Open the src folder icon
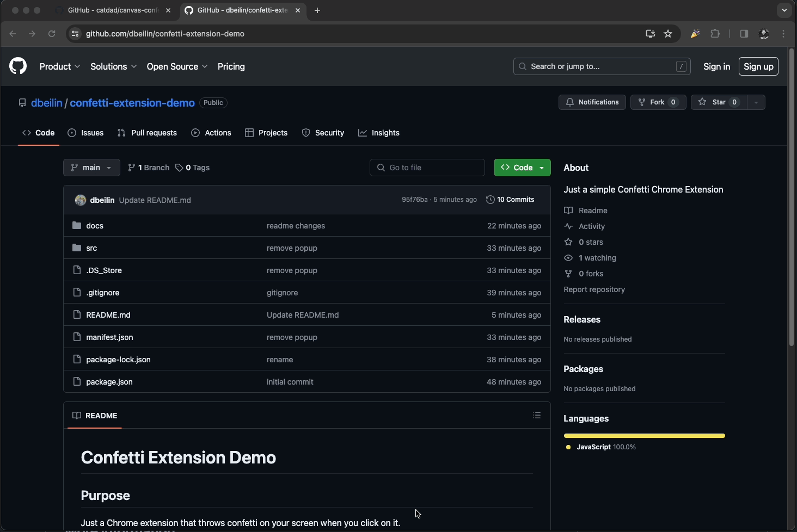The height and width of the screenshot is (532, 797). [77, 248]
